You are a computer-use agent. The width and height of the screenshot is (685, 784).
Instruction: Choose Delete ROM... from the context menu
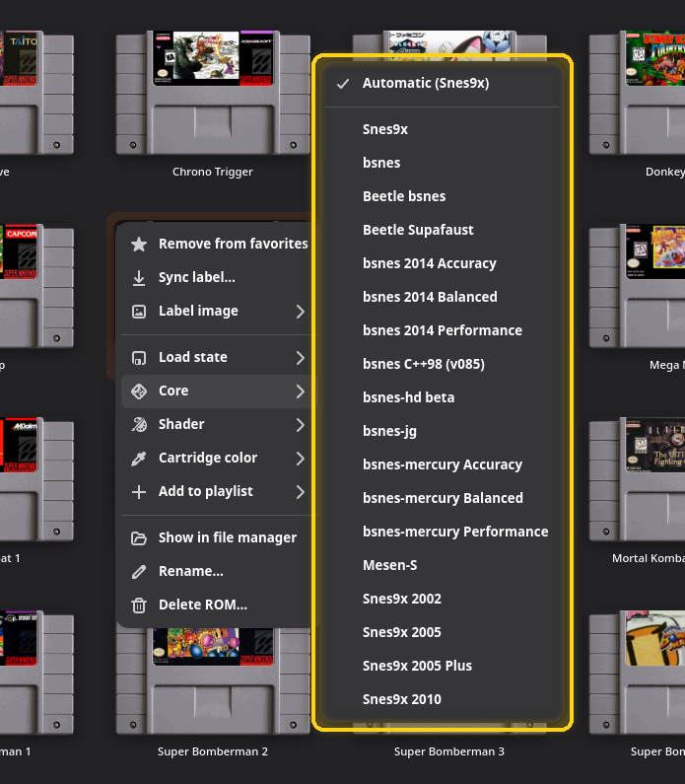click(218, 605)
